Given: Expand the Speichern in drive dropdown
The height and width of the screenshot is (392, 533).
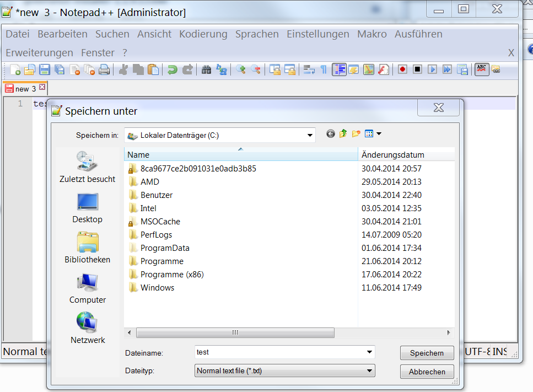Looking at the screenshot, I should point(310,135).
